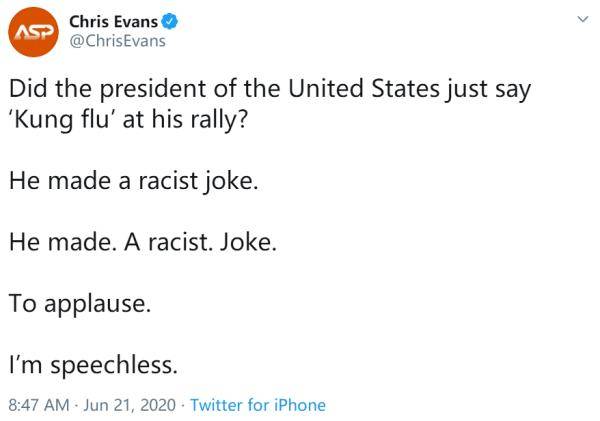Click the blue verified badge

173,22
